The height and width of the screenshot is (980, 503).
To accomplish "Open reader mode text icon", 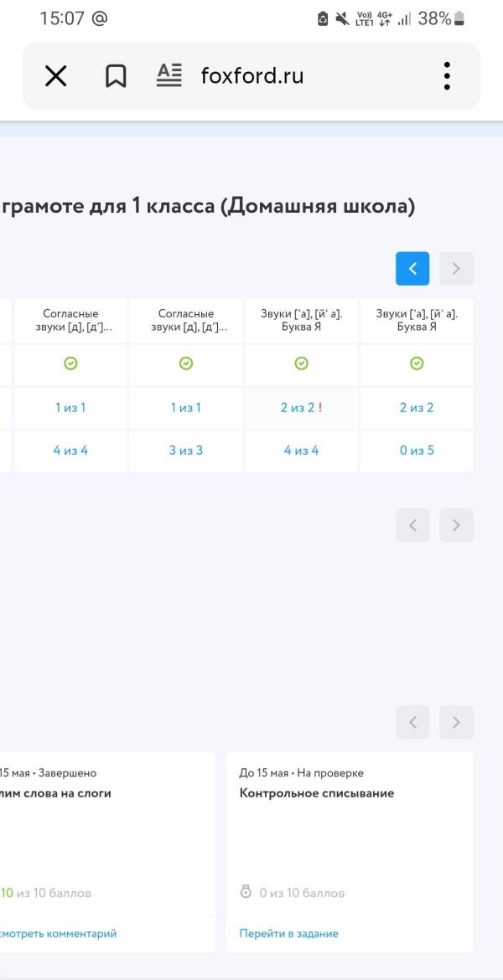I will tap(169, 76).
